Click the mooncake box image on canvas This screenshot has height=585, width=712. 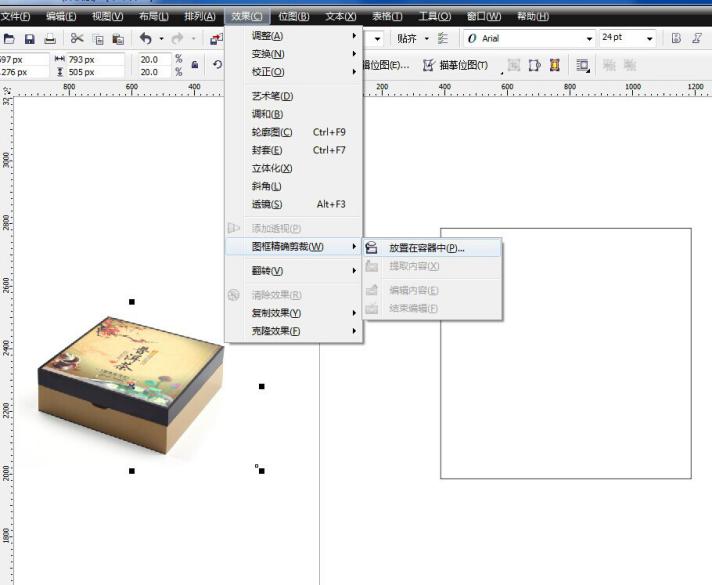130,385
